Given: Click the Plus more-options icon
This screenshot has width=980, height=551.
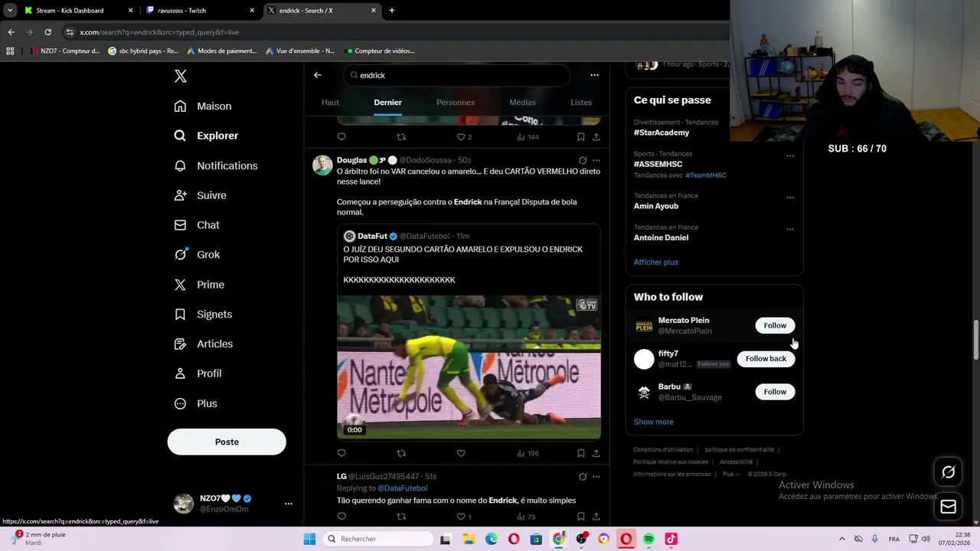Looking at the screenshot, I should click(180, 403).
